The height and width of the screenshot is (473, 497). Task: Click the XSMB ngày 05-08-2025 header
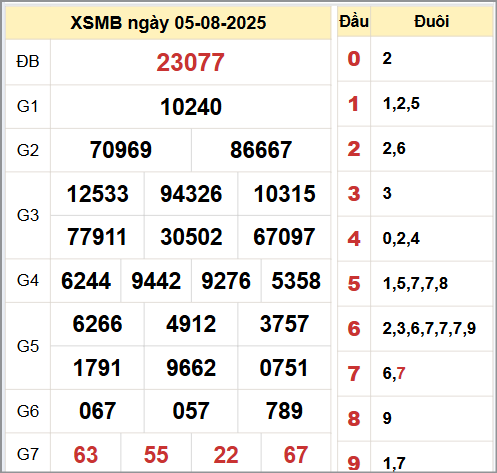[x=168, y=23]
